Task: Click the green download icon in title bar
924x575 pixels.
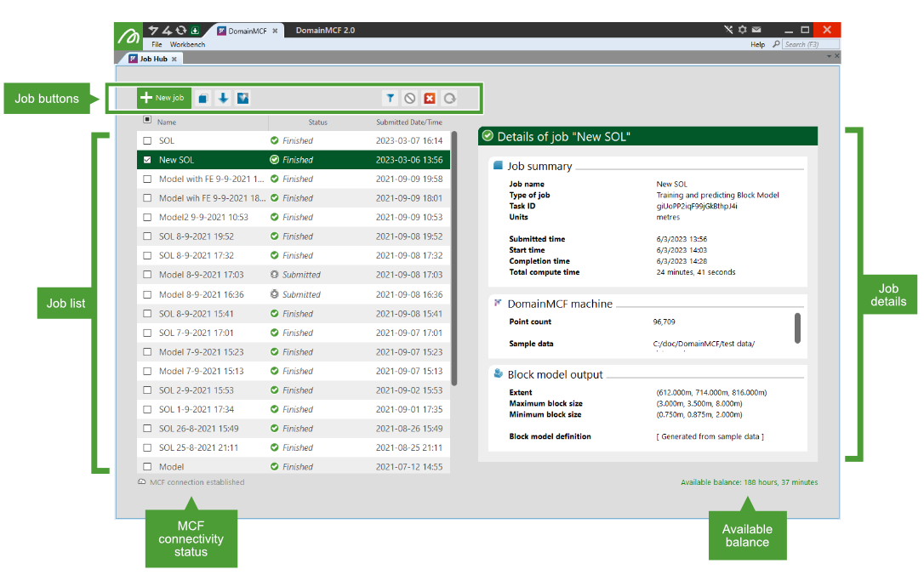Action: [x=195, y=30]
